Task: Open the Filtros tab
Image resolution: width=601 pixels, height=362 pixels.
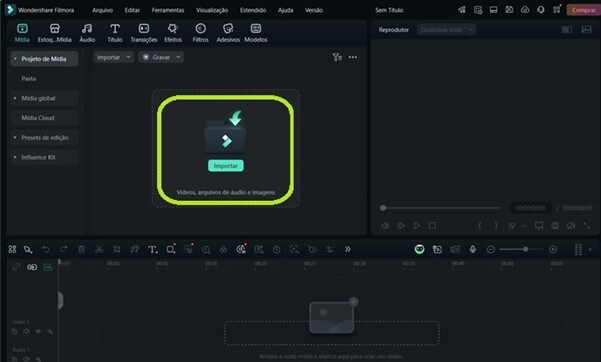Action: tap(200, 33)
